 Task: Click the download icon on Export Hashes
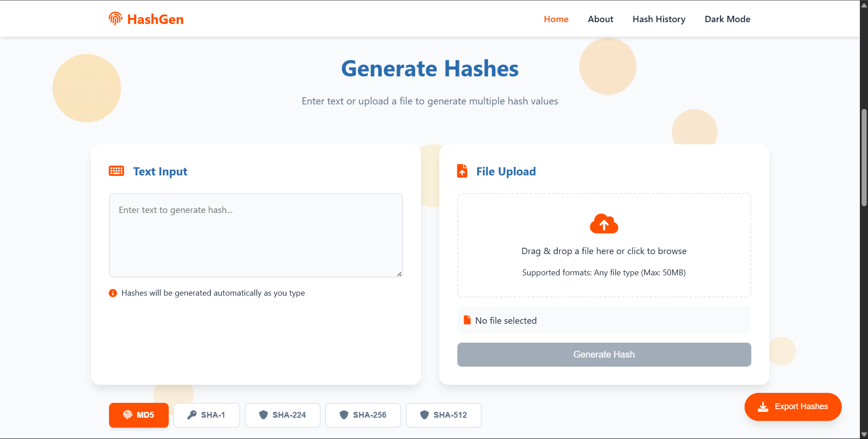pos(763,407)
